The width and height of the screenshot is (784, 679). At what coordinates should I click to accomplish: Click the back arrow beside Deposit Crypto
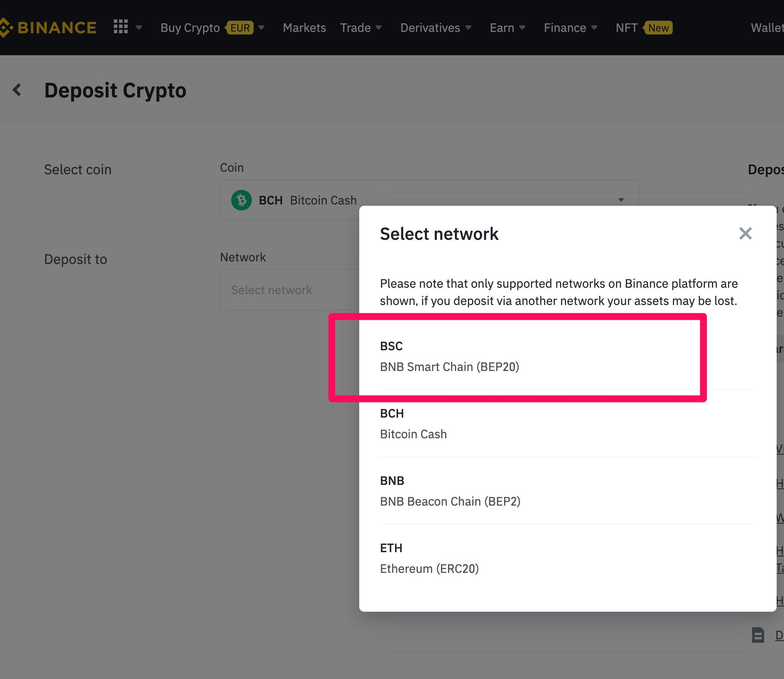pyautogui.click(x=17, y=90)
